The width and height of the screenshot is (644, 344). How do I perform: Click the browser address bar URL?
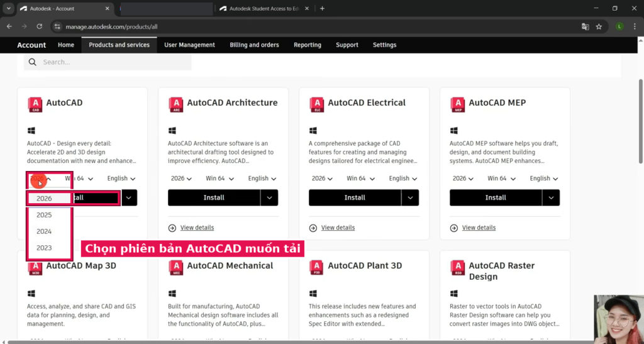(x=112, y=26)
